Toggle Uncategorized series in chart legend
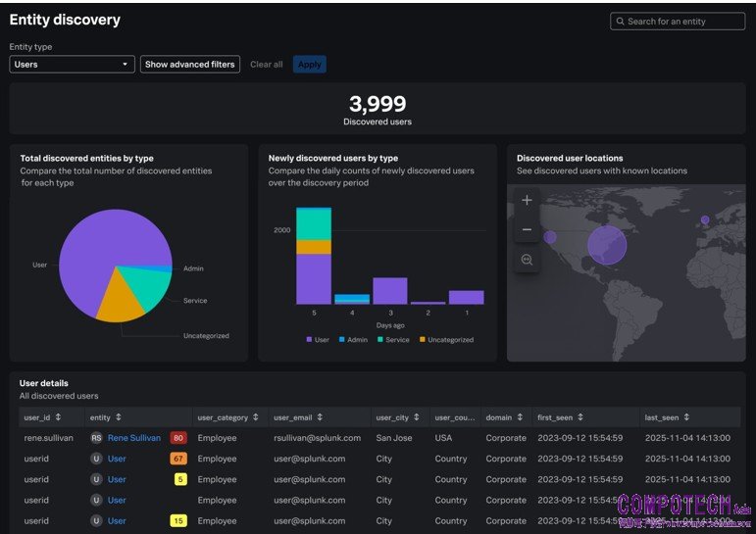 [447, 340]
